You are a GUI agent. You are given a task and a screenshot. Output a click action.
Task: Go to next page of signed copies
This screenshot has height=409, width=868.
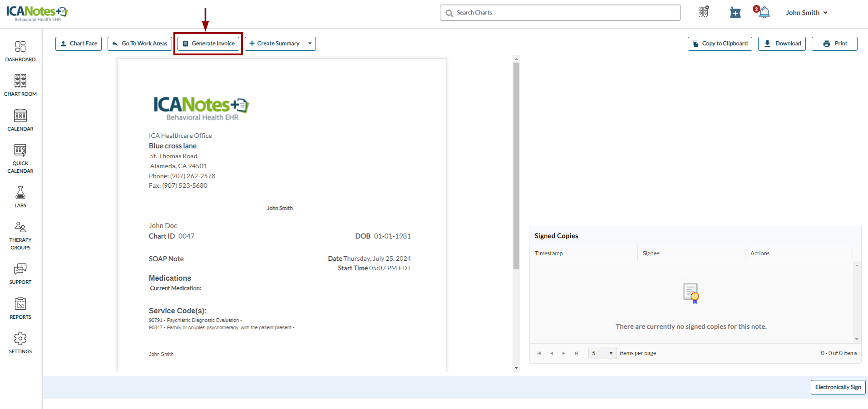point(564,353)
